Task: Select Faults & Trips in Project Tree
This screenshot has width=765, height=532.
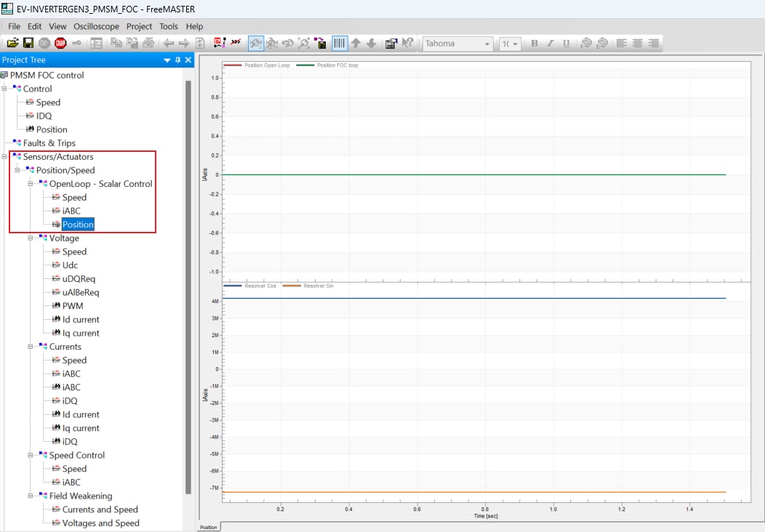Action: tap(49, 143)
